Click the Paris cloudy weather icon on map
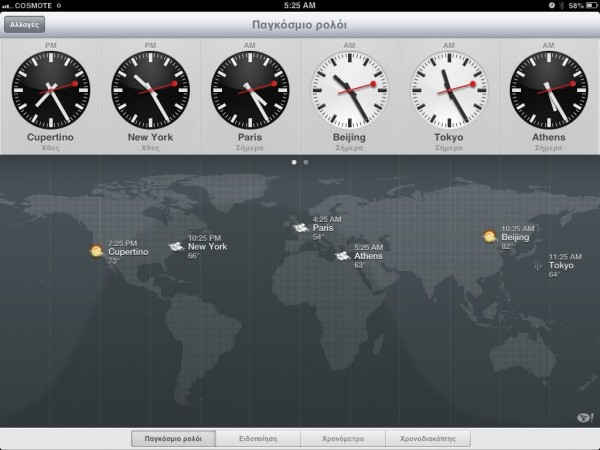Screen dimensions: 600x450 301,228
